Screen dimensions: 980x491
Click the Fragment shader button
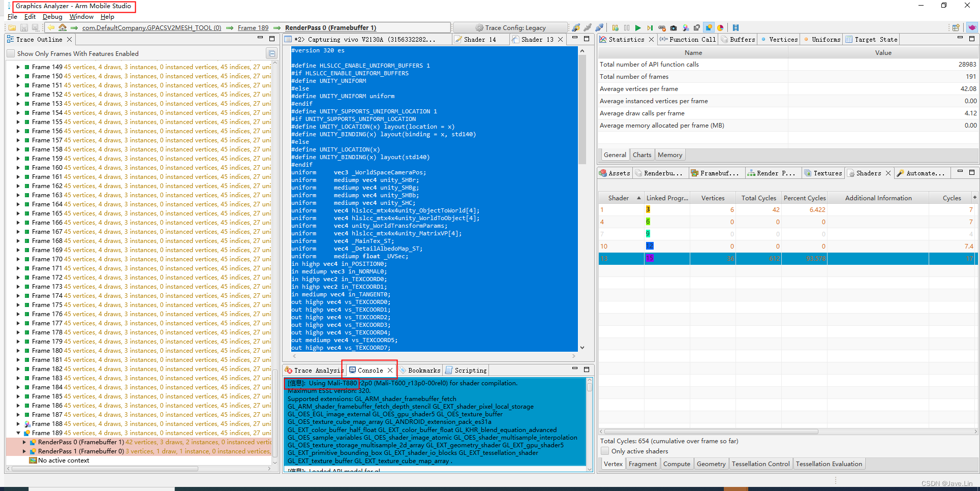tap(642, 464)
